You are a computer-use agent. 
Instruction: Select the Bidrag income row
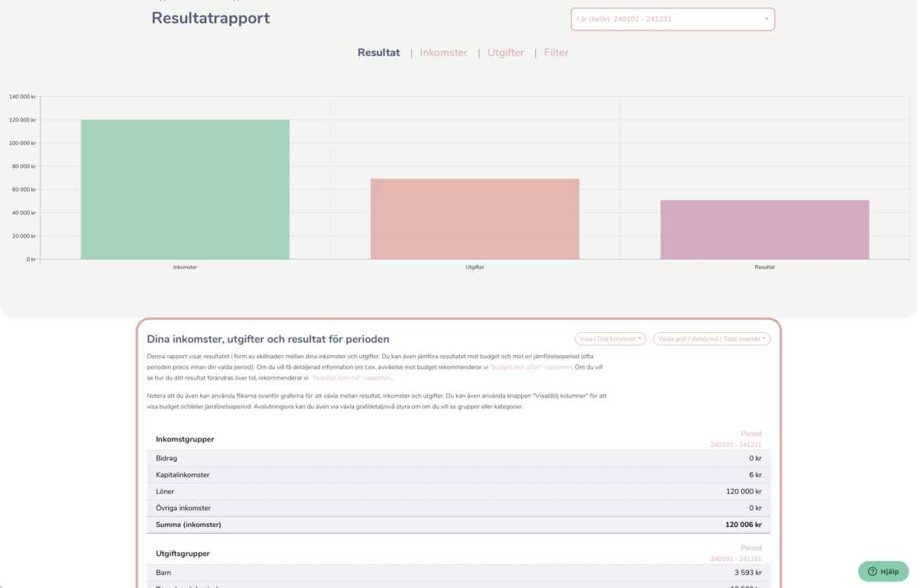(x=458, y=458)
